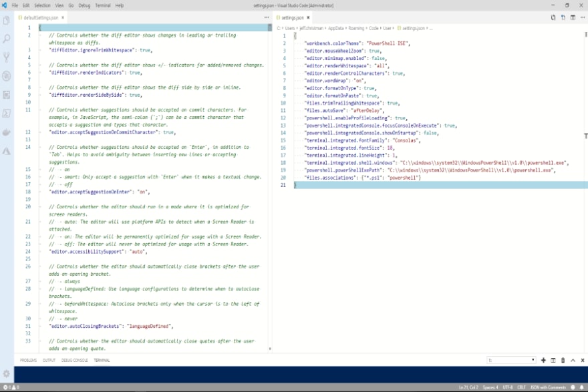
Task: Change CRLF end of line sequence
Action: 521,387
